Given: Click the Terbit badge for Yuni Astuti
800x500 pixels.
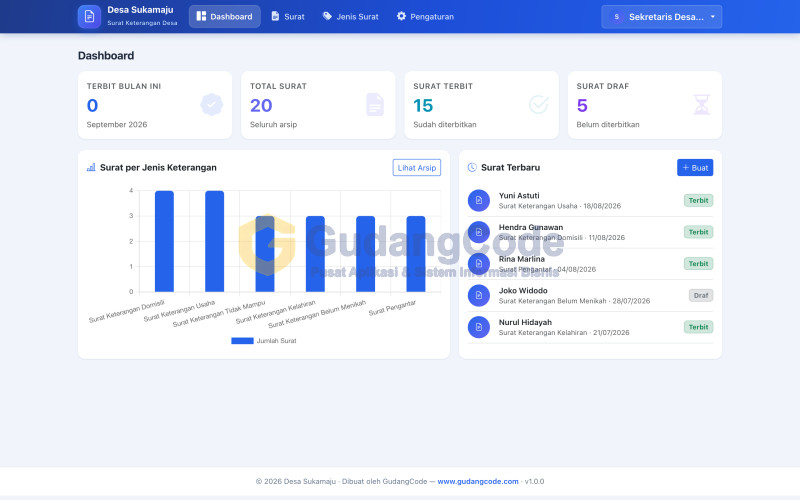Looking at the screenshot, I should pyautogui.click(x=698, y=201).
